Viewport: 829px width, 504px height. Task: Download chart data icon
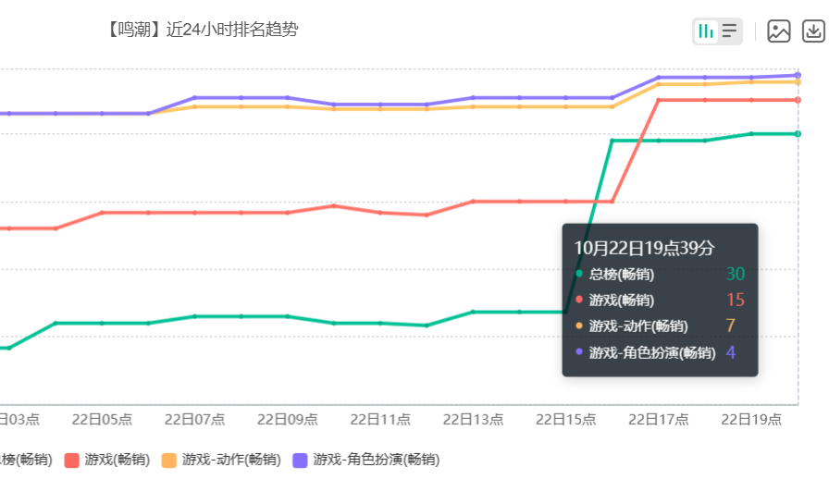point(813,31)
